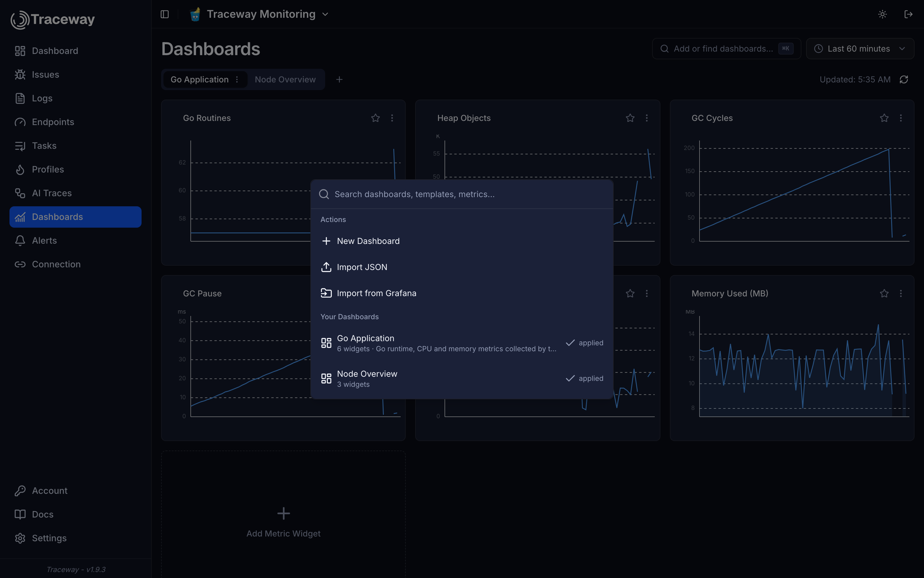
Task: Favorite the Heap Objects widget
Action: 630,118
